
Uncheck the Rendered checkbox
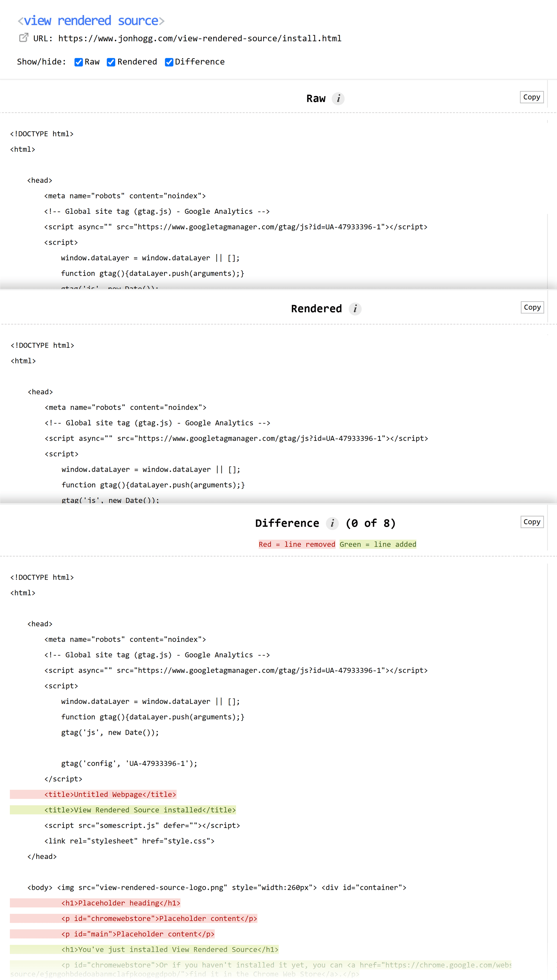pos(111,62)
